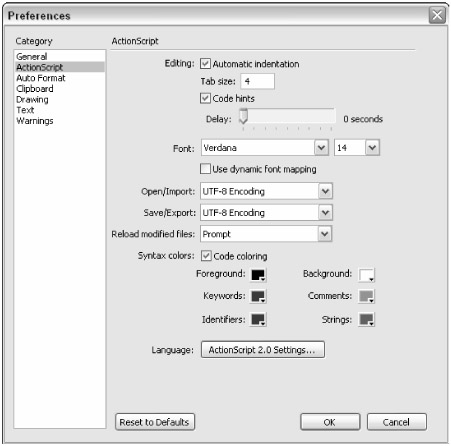Click Reset to Defaults
The width and height of the screenshot is (451, 446).
pos(155,422)
